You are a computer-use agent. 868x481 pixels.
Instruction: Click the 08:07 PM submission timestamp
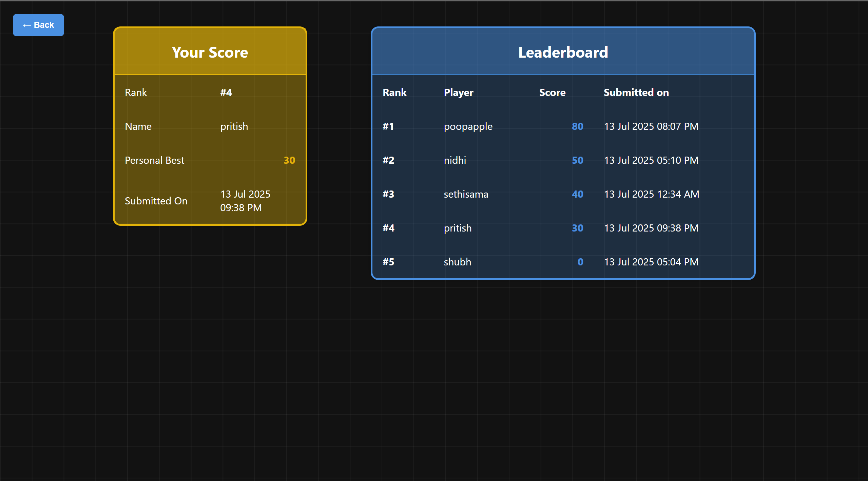point(651,126)
